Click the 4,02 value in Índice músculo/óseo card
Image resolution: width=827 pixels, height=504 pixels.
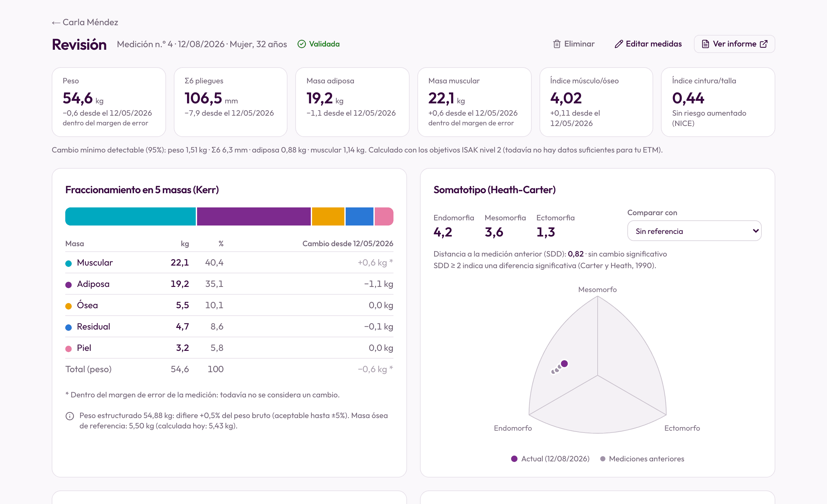566,98
